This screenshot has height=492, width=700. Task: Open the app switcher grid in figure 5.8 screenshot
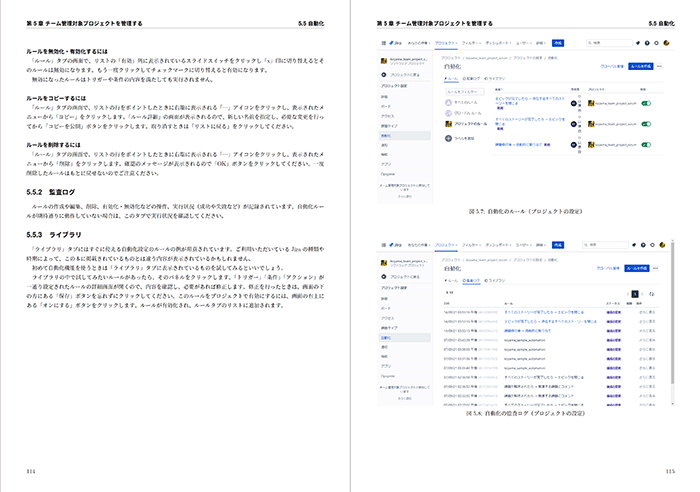pos(383,245)
